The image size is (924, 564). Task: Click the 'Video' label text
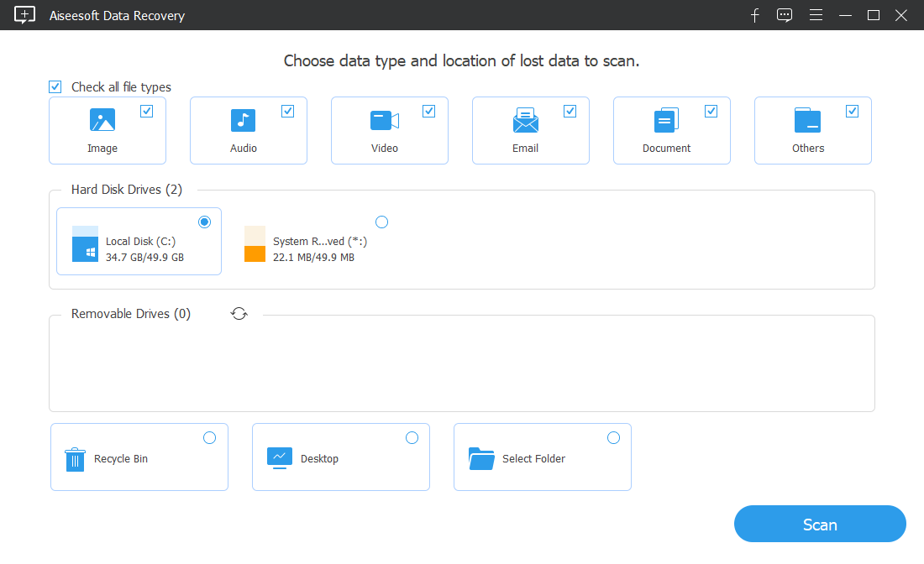[384, 149]
